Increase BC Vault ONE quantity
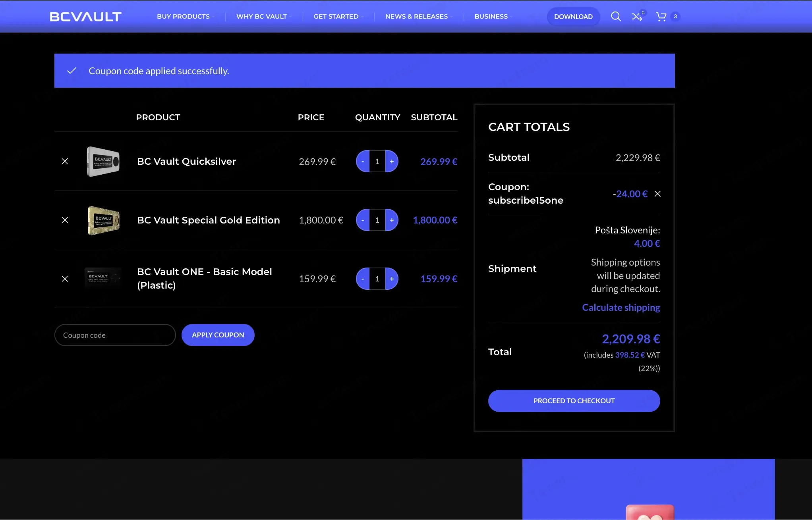The height and width of the screenshot is (520, 812). (x=392, y=279)
